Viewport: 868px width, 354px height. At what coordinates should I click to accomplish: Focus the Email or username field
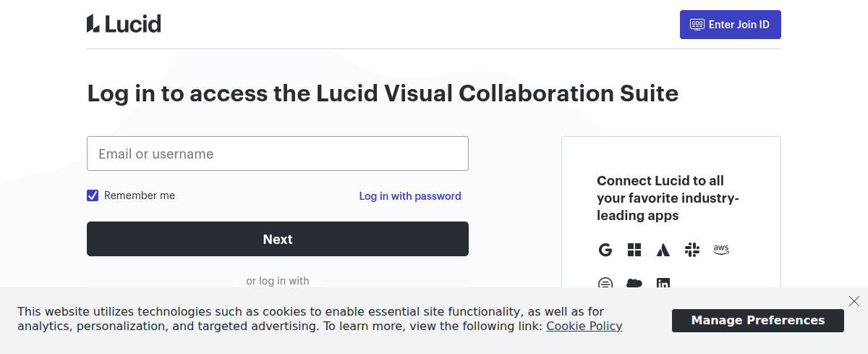pos(278,153)
